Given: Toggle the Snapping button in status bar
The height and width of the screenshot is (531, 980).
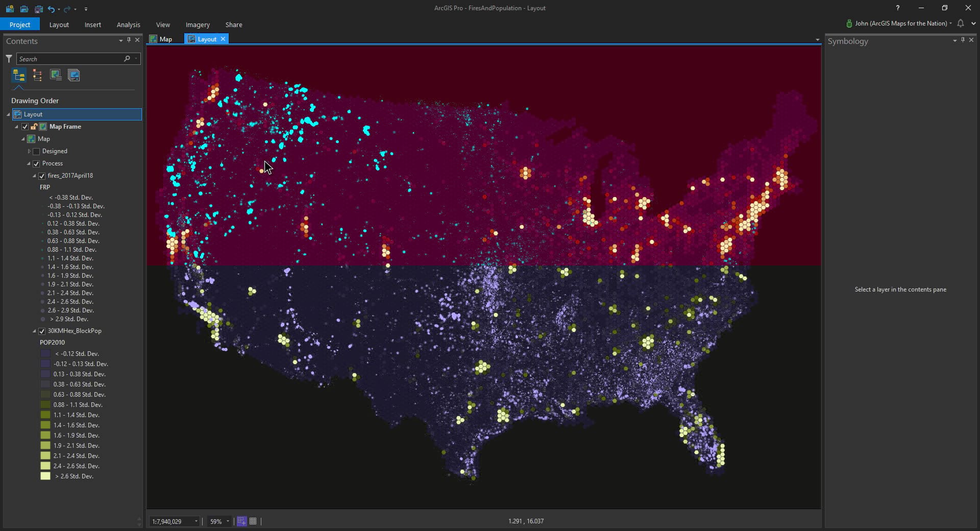Looking at the screenshot, I should tap(241, 521).
